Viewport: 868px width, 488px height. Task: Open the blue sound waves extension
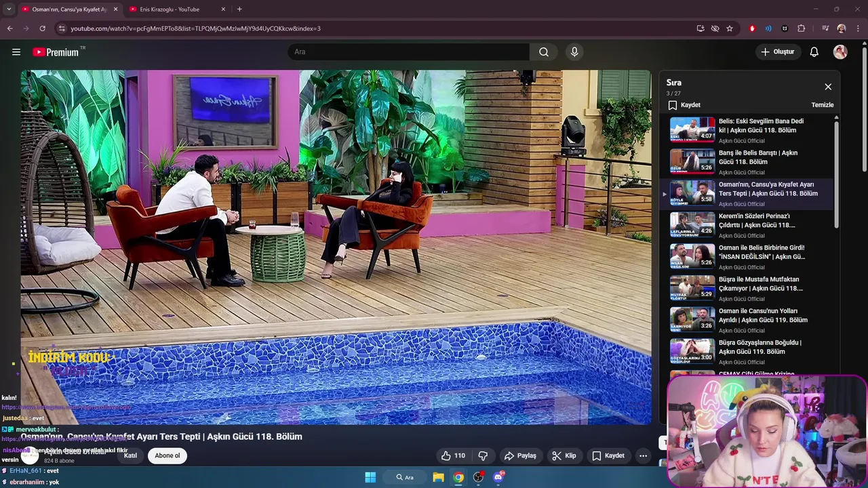[x=768, y=28]
